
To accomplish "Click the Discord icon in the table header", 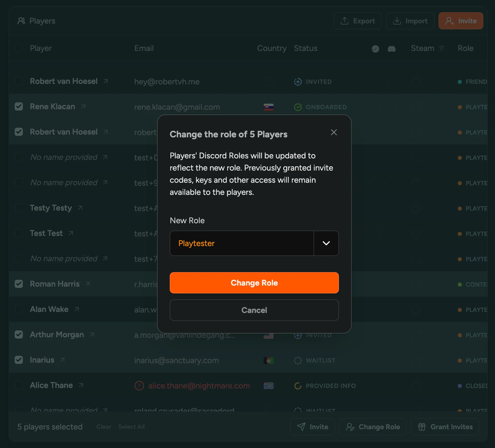I will point(392,49).
